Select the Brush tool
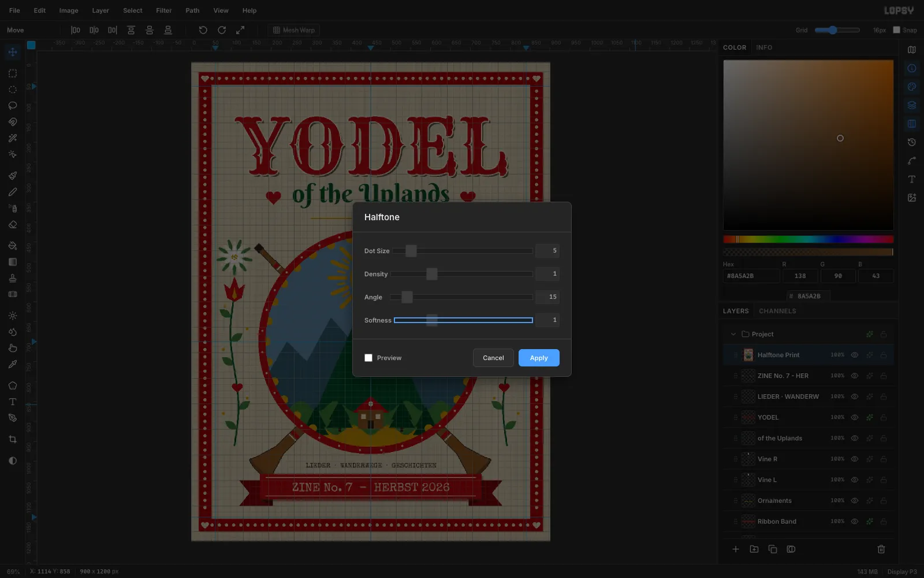Viewport: 924px width, 578px height. (x=13, y=176)
